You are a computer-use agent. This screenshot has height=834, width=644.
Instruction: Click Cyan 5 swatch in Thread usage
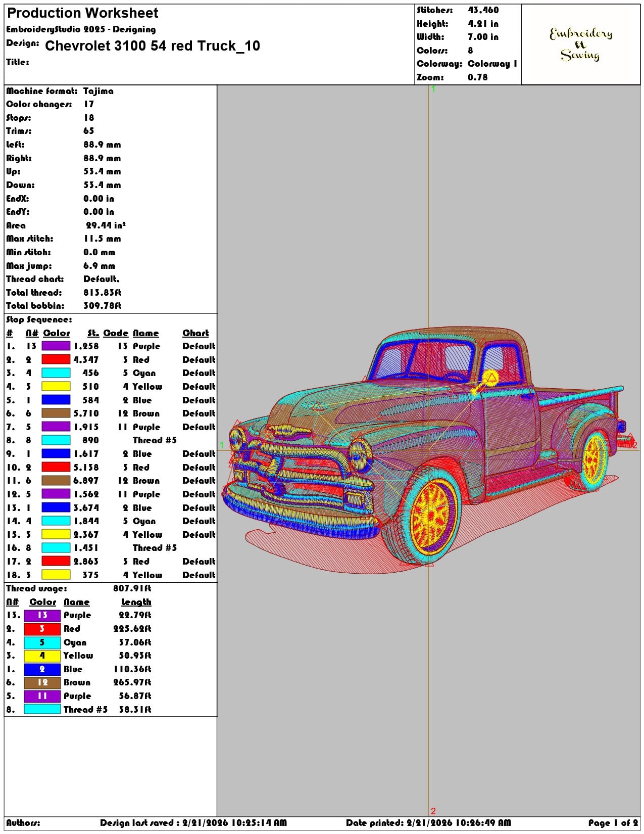pyautogui.click(x=42, y=642)
